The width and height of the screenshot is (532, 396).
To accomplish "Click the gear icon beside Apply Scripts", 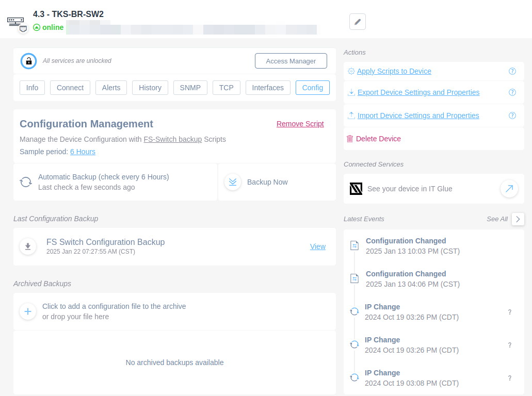I will click(351, 71).
